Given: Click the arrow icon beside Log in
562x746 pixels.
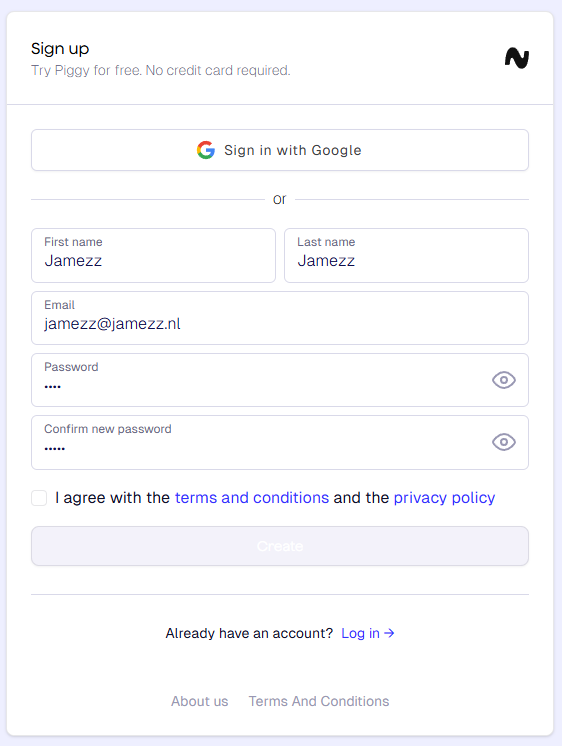Looking at the screenshot, I should pos(389,633).
